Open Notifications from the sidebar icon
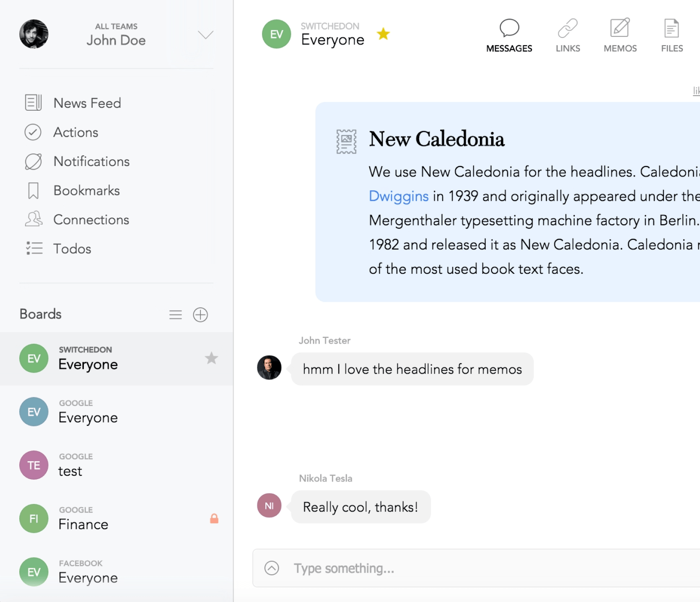The width and height of the screenshot is (700, 602). click(x=33, y=161)
